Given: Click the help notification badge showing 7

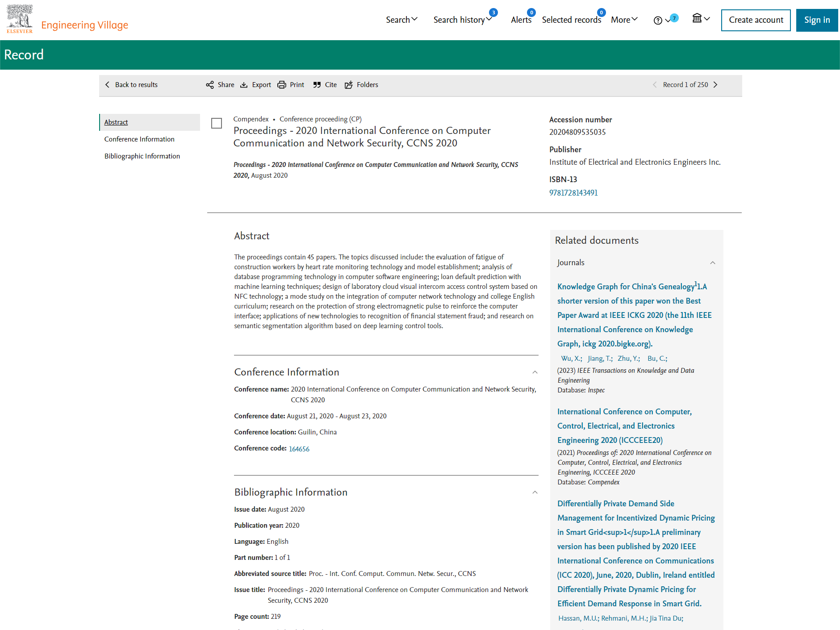Looking at the screenshot, I should pos(674,18).
